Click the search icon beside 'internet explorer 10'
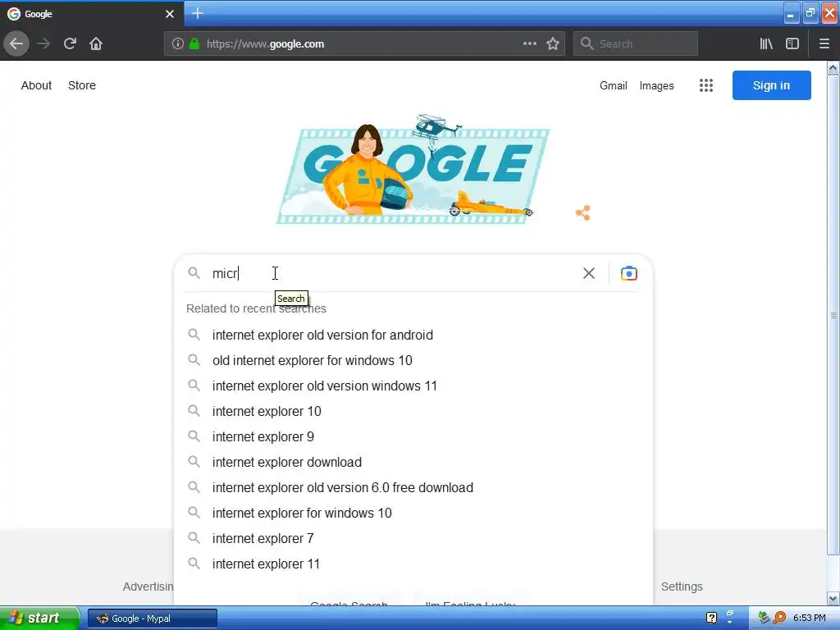Image resolution: width=840 pixels, height=630 pixels. (194, 411)
